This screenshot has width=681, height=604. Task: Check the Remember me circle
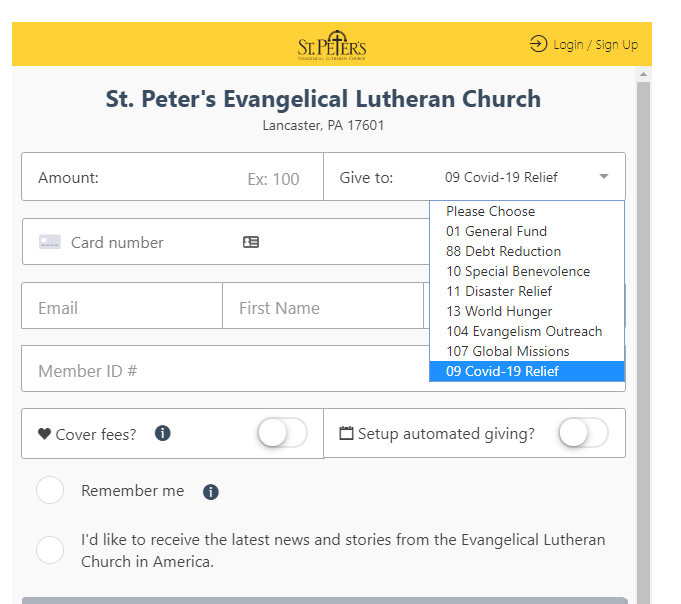coord(50,490)
